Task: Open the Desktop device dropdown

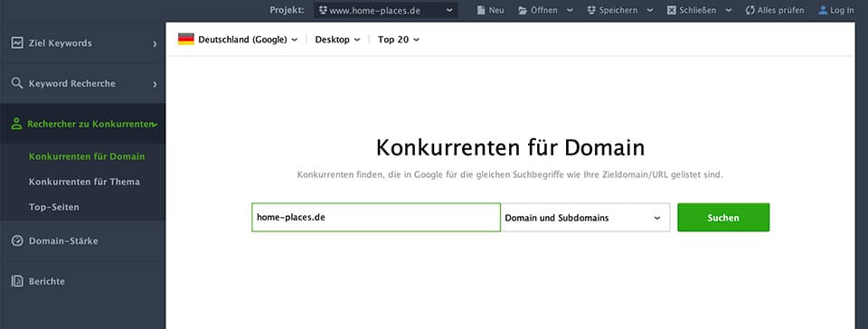Action: pyautogui.click(x=337, y=39)
